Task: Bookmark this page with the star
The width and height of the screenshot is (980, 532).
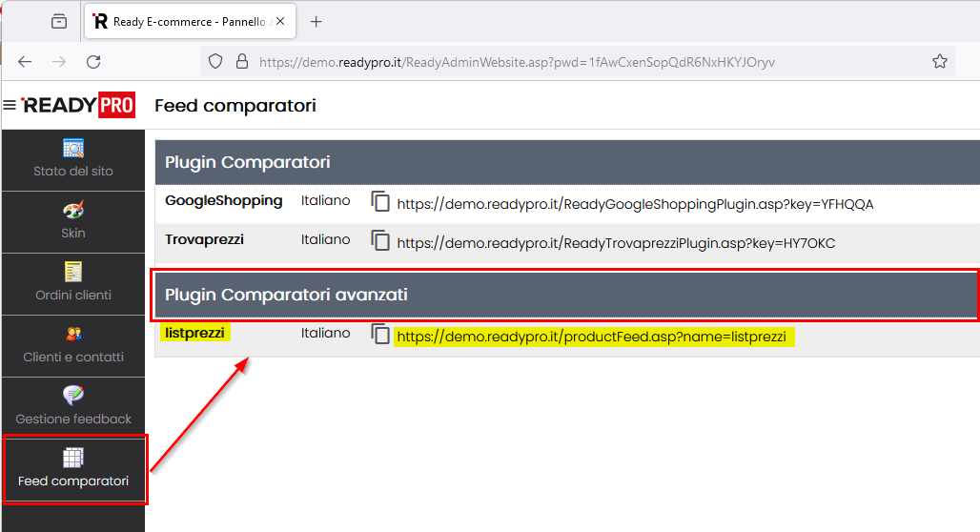Action: (939, 61)
